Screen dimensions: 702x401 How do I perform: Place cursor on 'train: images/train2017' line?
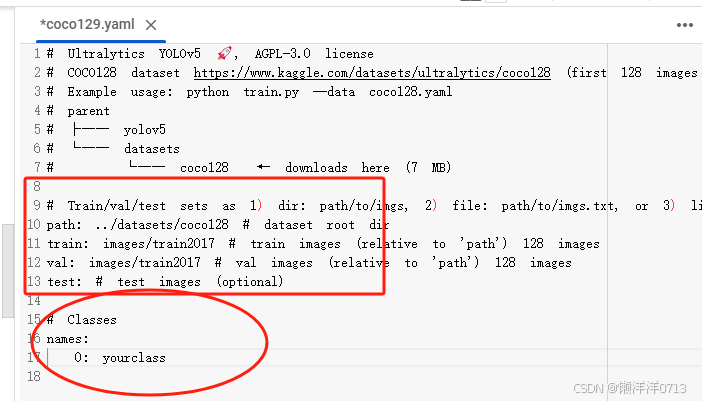pos(323,243)
